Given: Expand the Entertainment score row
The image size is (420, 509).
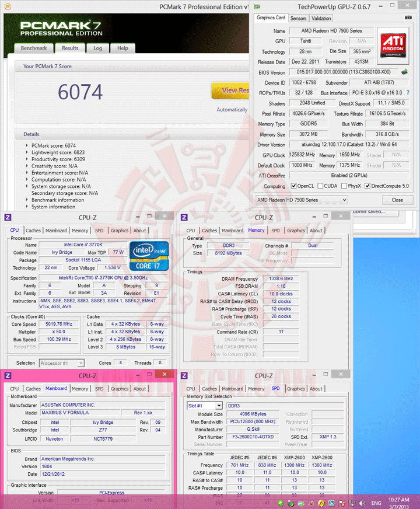Looking at the screenshot, I should point(27,173).
